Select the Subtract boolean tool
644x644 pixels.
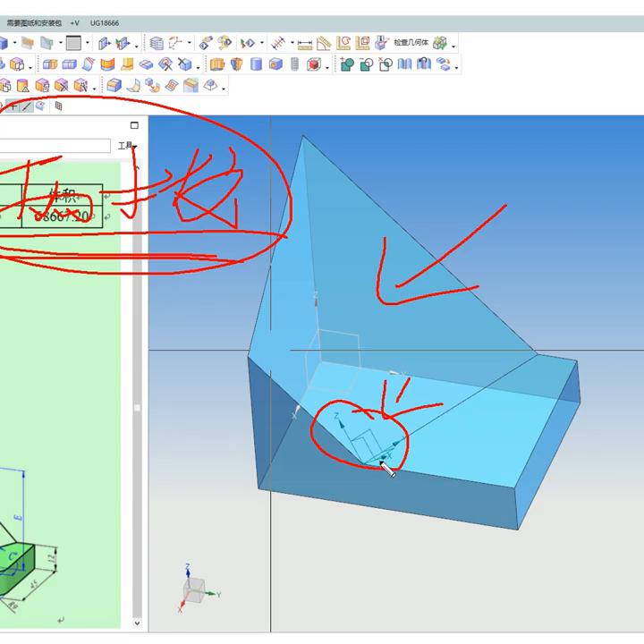pyautogui.click(x=367, y=64)
